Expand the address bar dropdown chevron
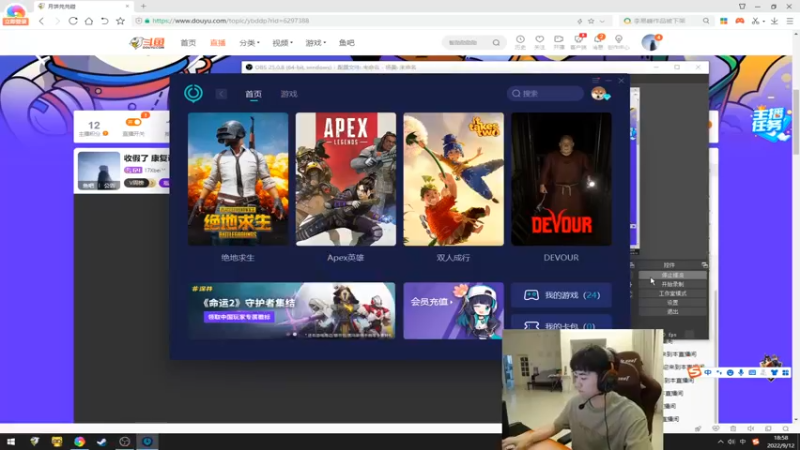 tap(603, 21)
